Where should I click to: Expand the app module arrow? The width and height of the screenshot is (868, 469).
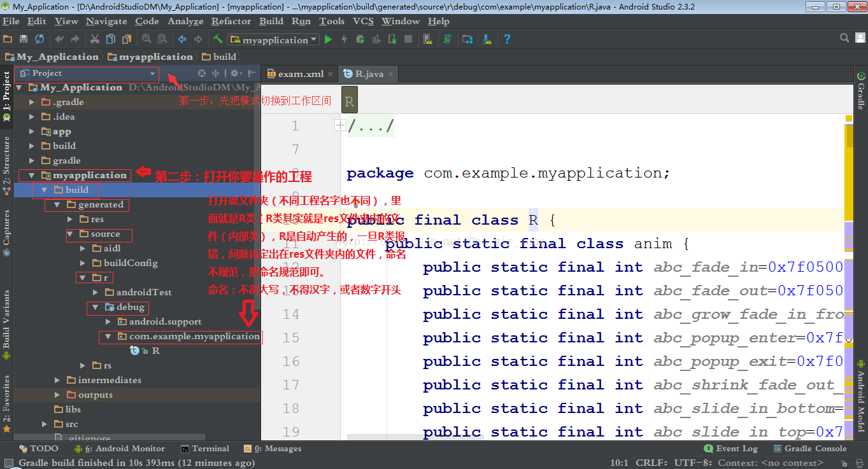coord(32,131)
